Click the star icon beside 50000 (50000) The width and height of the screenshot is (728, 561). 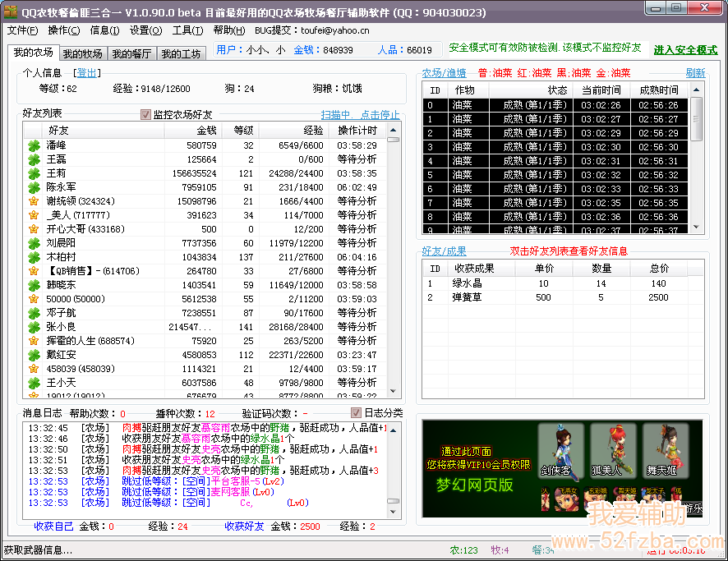tap(34, 299)
